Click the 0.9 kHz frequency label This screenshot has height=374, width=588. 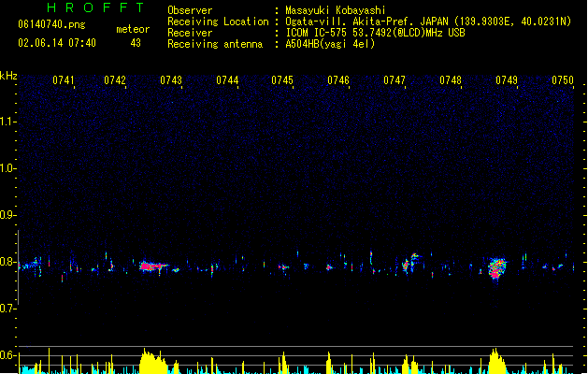7,215
